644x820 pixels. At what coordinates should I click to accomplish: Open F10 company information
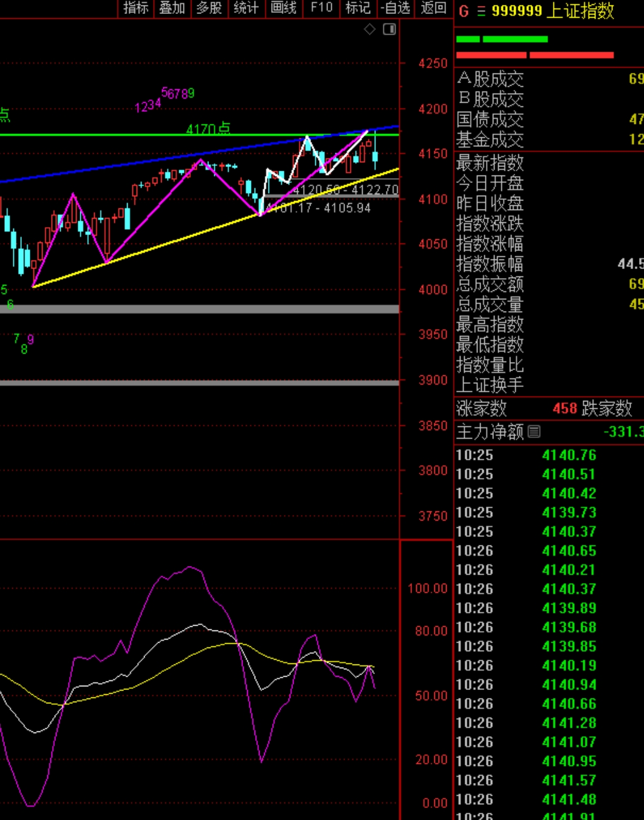pos(321,8)
